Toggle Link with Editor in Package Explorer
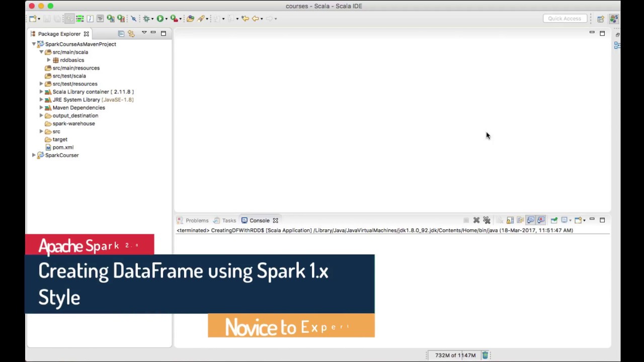 [131, 34]
